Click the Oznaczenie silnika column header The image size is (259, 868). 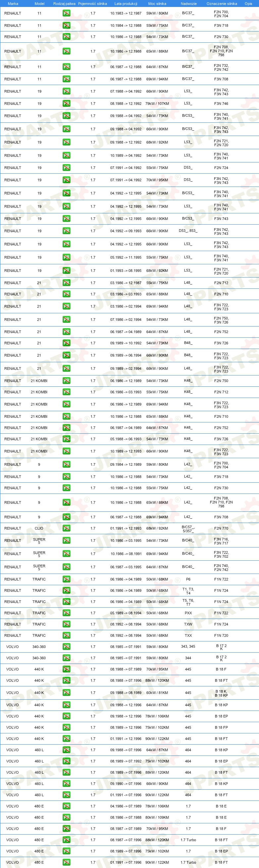(222, 4)
